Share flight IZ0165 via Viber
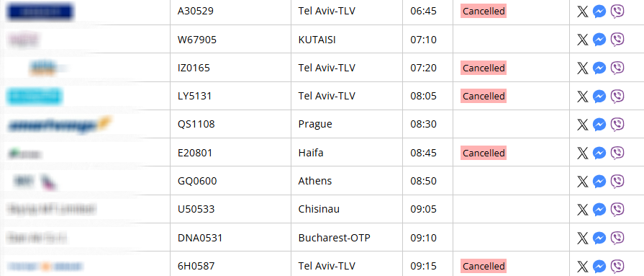Image resolution: width=644 pixels, height=276 pixels. [x=617, y=68]
